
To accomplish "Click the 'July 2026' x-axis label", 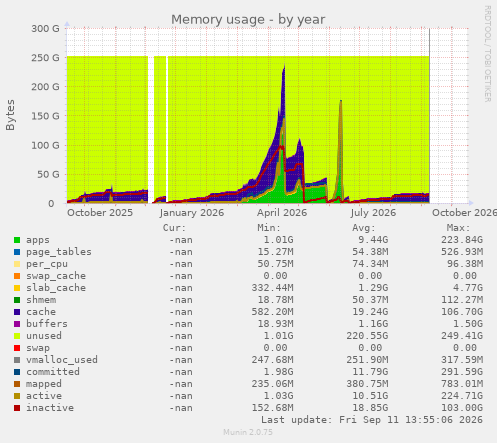I will (373, 213).
